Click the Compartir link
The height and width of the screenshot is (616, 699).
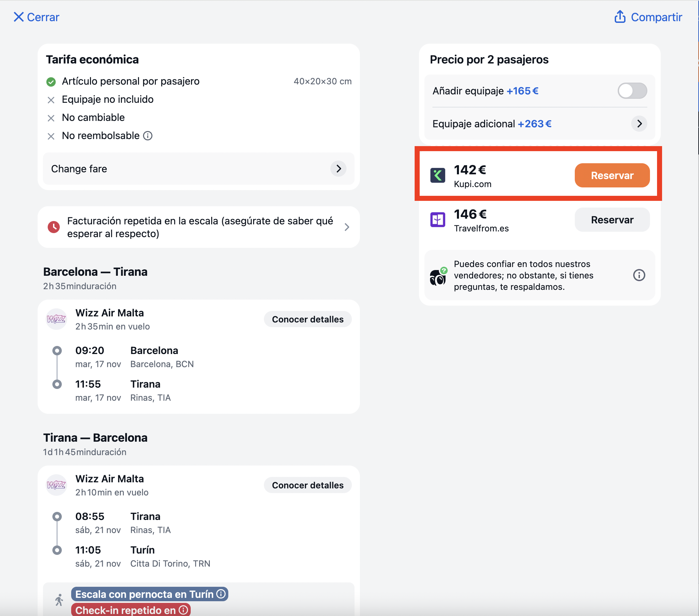point(656,17)
